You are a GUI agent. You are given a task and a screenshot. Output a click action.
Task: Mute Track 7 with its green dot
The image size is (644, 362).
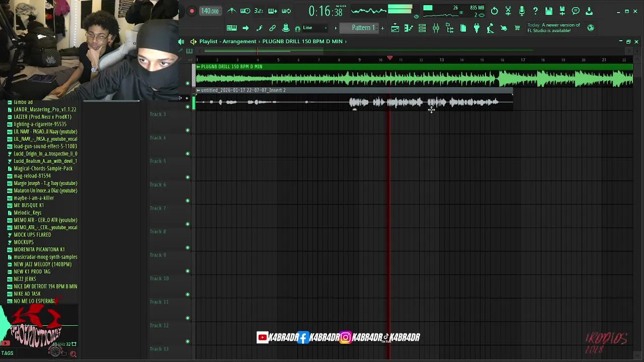188,224
